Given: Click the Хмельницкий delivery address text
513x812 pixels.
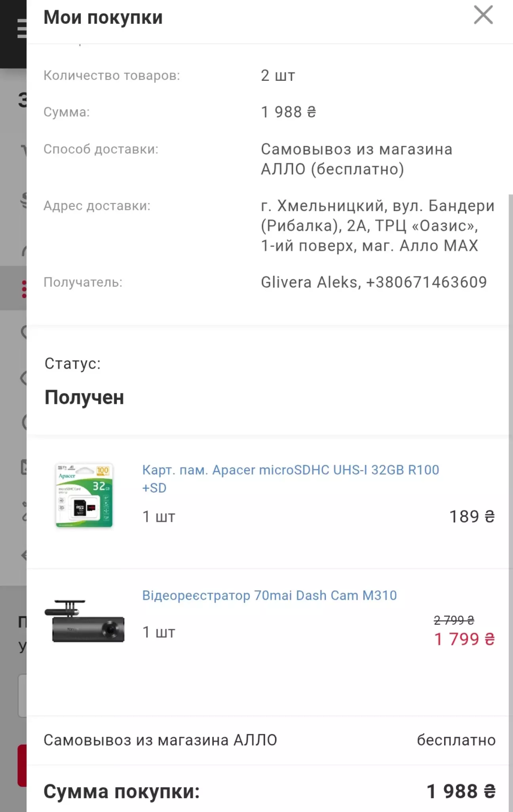Looking at the screenshot, I should pos(377,226).
